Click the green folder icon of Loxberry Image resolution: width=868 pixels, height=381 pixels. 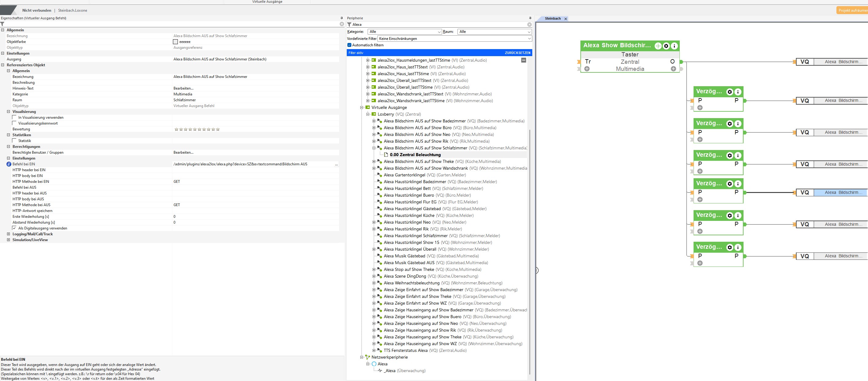[x=374, y=114]
